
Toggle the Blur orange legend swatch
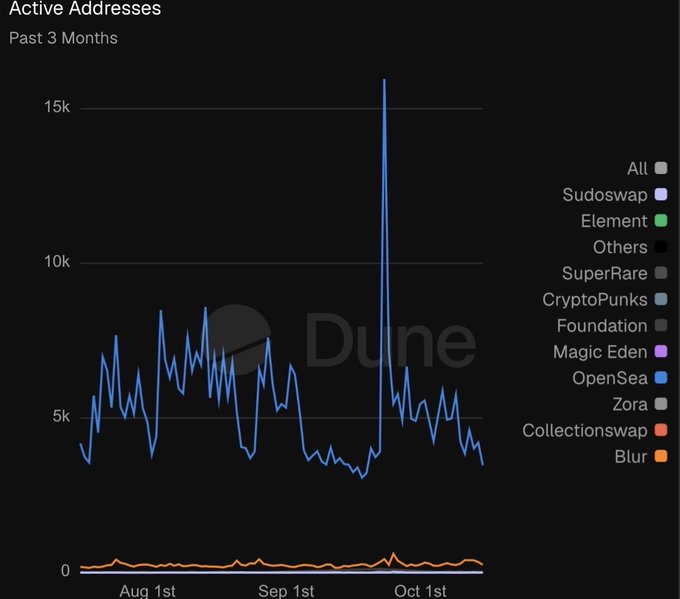coord(660,456)
